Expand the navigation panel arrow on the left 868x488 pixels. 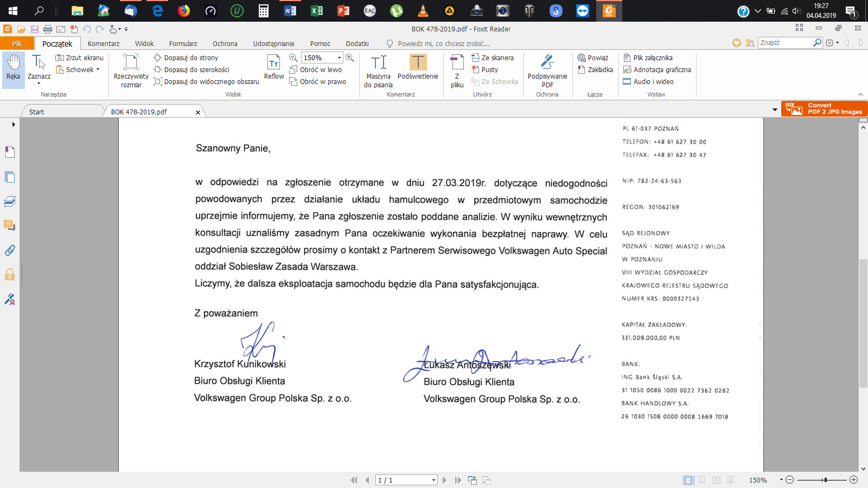coord(14,124)
